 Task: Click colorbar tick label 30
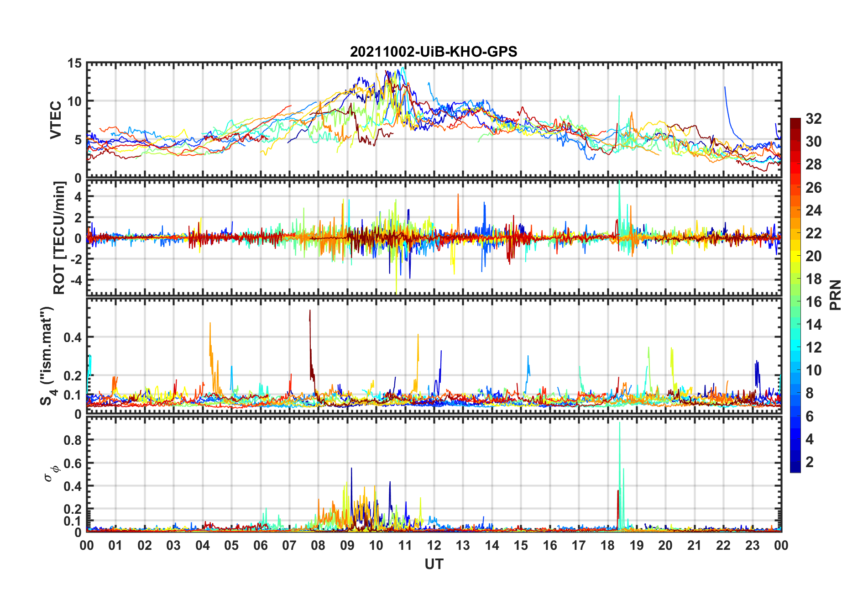[814, 142]
